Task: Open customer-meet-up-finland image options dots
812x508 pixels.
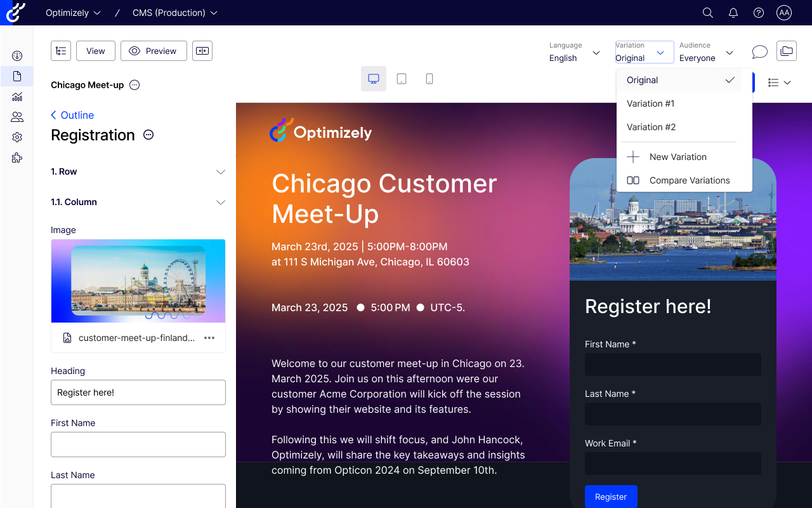Action: [209, 338]
